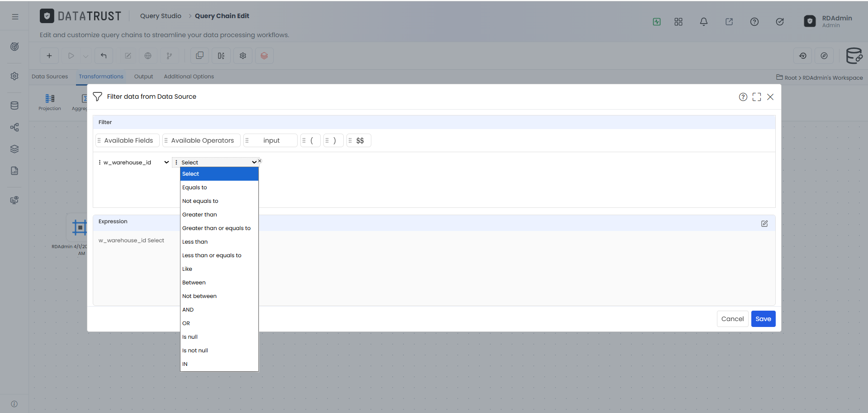The width and height of the screenshot is (868, 413).
Task: Open the workflow nodes sidebar icon
Action: (x=14, y=127)
